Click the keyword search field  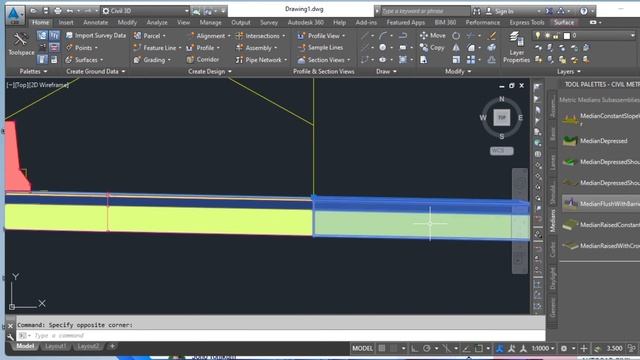pyautogui.click(x=424, y=11)
